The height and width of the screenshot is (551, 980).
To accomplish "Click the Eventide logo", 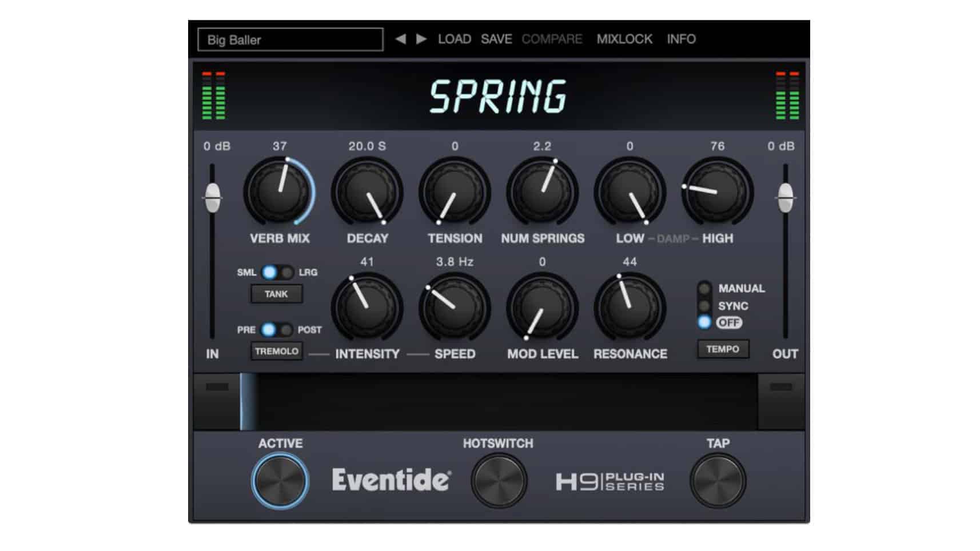I will (392, 480).
